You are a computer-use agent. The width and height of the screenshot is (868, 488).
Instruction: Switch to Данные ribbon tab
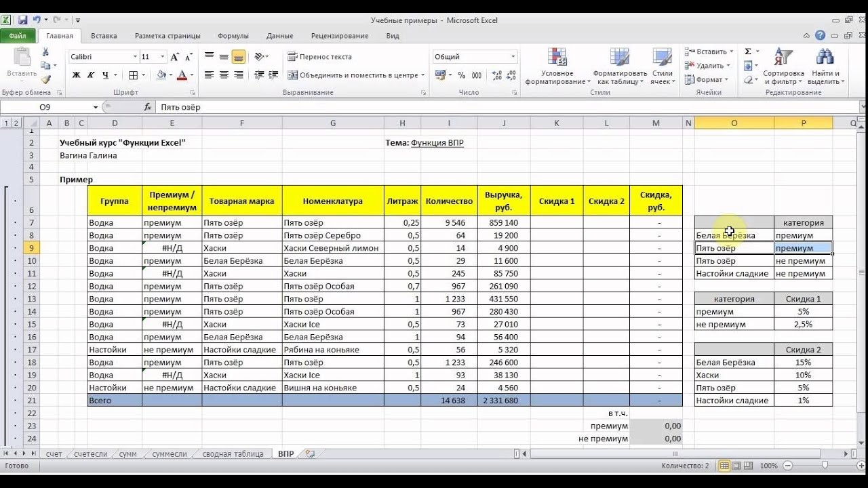pyautogui.click(x=280, y=36)
